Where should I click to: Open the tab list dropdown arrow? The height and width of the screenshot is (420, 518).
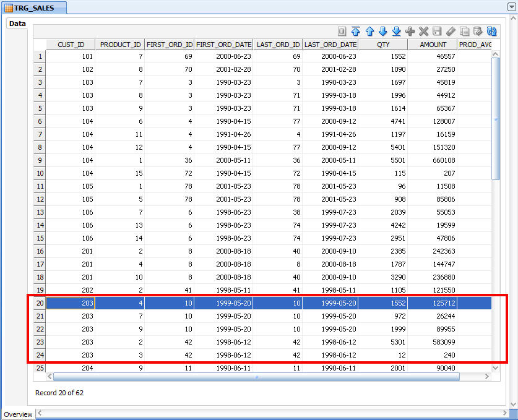(511, 7)
